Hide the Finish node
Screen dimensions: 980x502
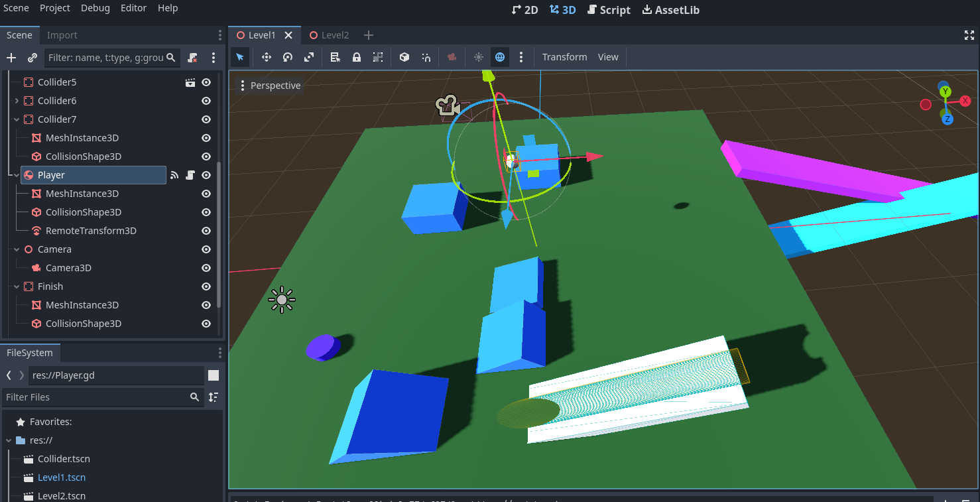[206, 286]
